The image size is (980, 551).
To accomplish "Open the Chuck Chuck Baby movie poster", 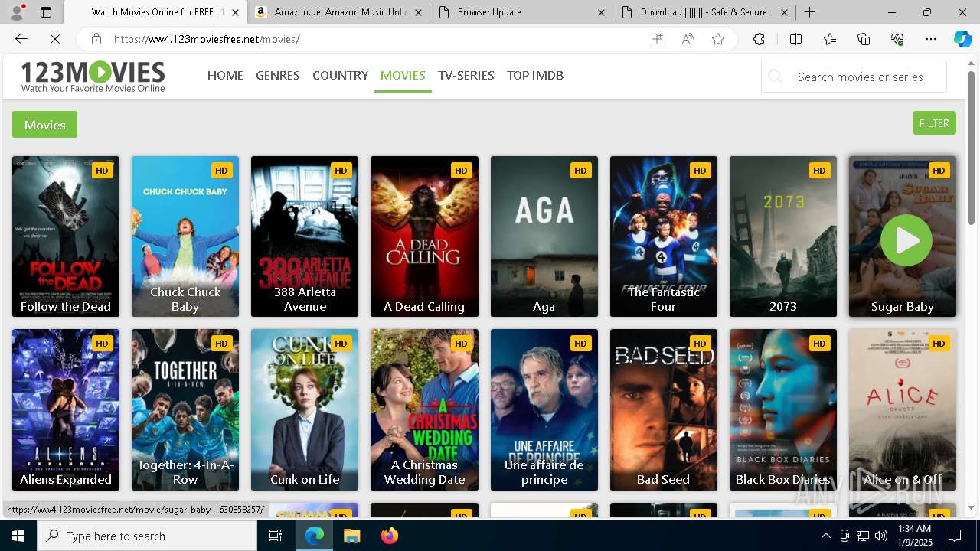I will (185, 236).
